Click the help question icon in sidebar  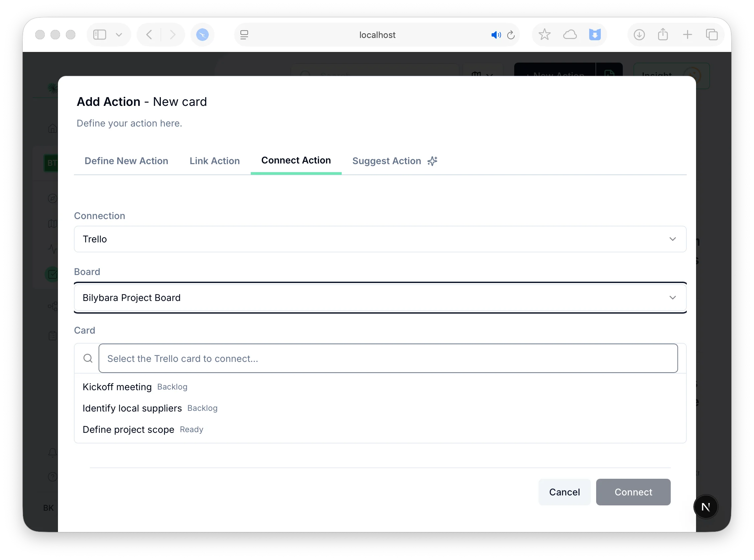[x=52, y=477]
